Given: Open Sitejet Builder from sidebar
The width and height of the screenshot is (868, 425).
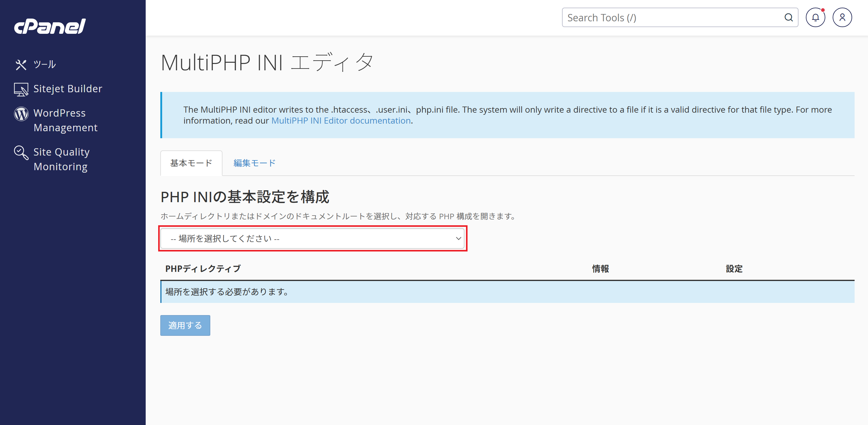Looking at the screenshot, I should click(68, 89).
